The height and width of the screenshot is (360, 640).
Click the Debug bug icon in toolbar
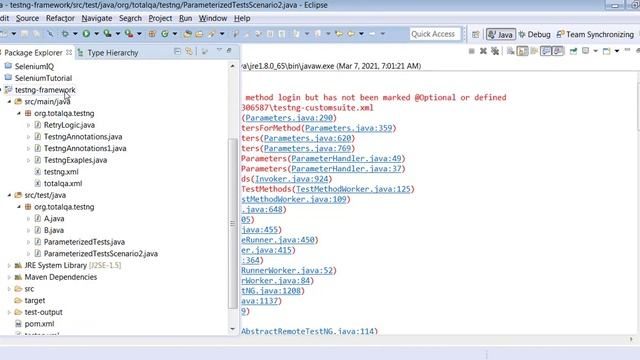point(65,34)
